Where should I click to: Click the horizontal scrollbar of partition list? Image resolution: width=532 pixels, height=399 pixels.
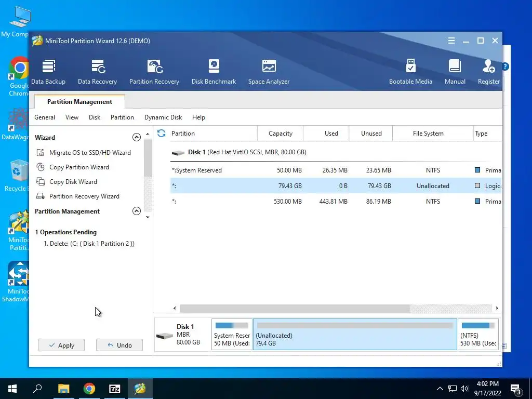point(295,309)
